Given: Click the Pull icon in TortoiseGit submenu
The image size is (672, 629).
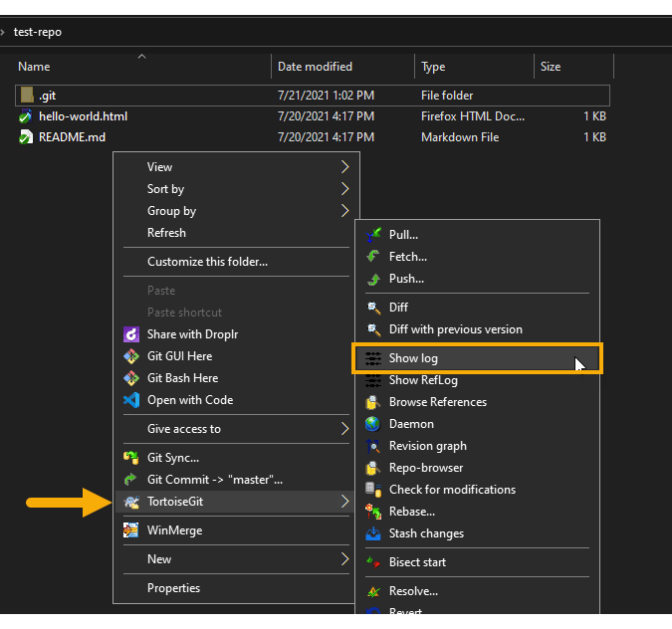Looking at the screenshot, I should click(373, 235).
